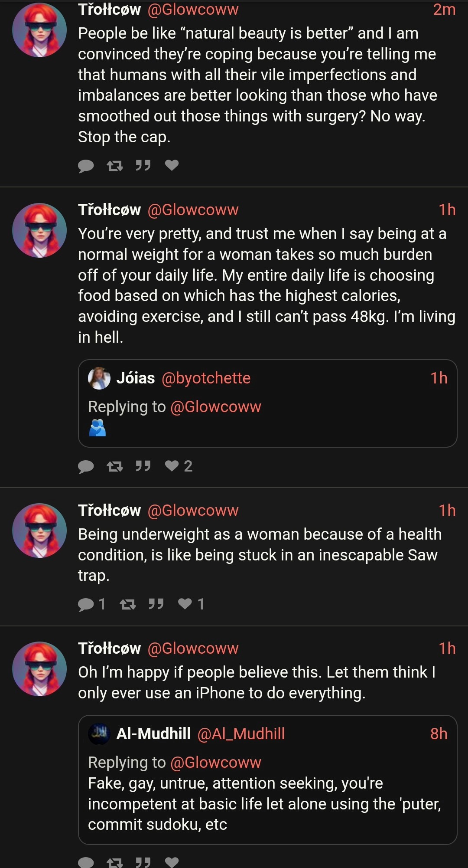This screenshot has height=868, width=468.
Task: Like the "inescapable Saw trap" tweet
Action: (x=185, y=603)
